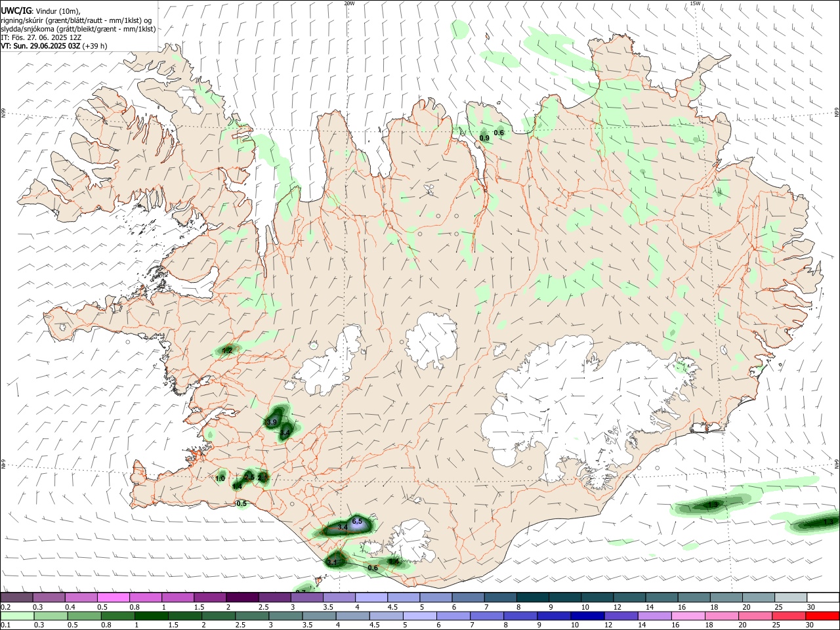This screenshot has height=630, width=840.
Task: Click the 3.1 precipitation value on the south coast
Action: pyautogui.click(x=332, y=562)
